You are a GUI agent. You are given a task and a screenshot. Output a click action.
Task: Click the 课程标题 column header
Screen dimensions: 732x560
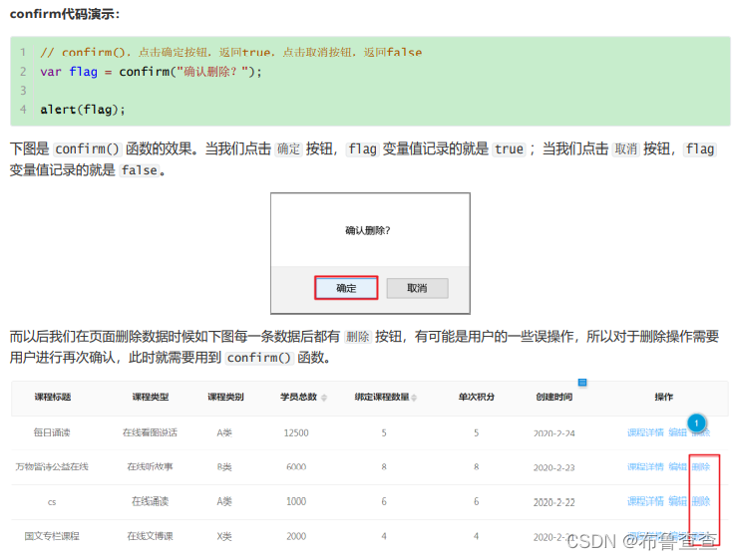52,398
